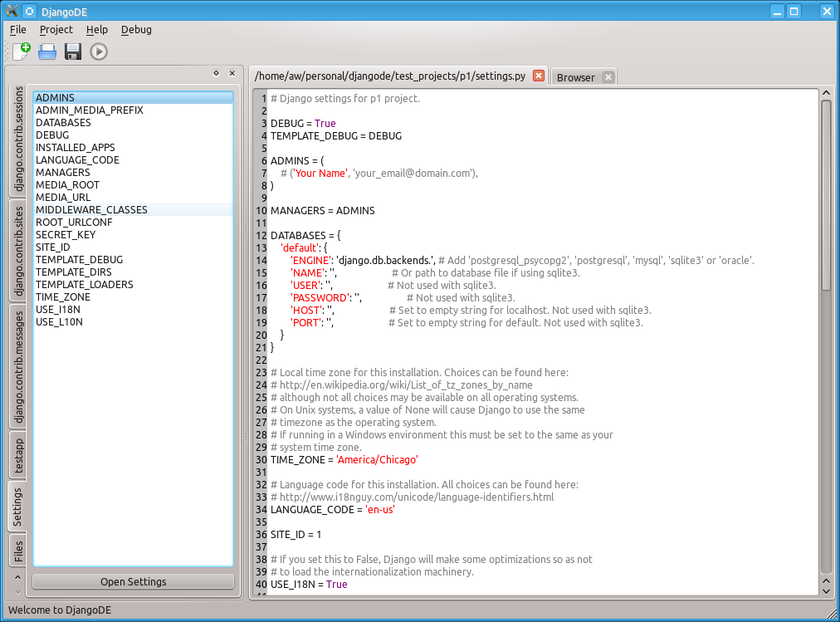Click the 'PORT' key in DATABASES
Image resolution: width=840 pixels, height=622 pixels.
pos(307,322)
